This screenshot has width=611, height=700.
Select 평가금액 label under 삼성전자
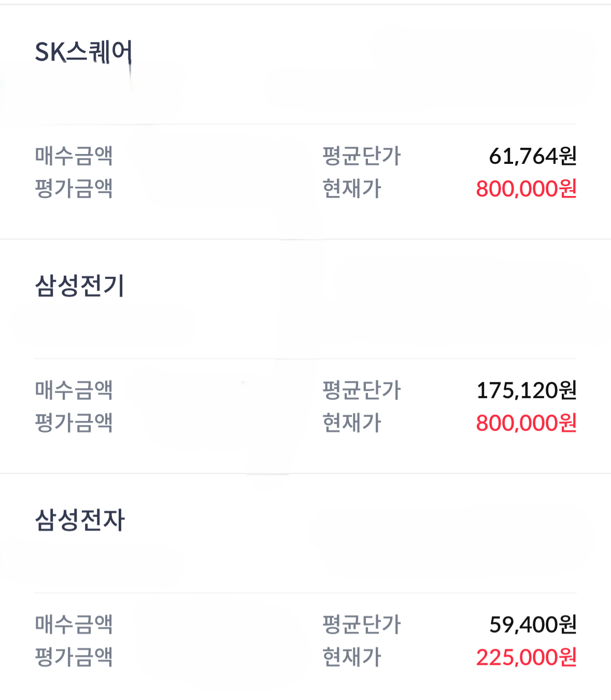click(x=74, y=657)
